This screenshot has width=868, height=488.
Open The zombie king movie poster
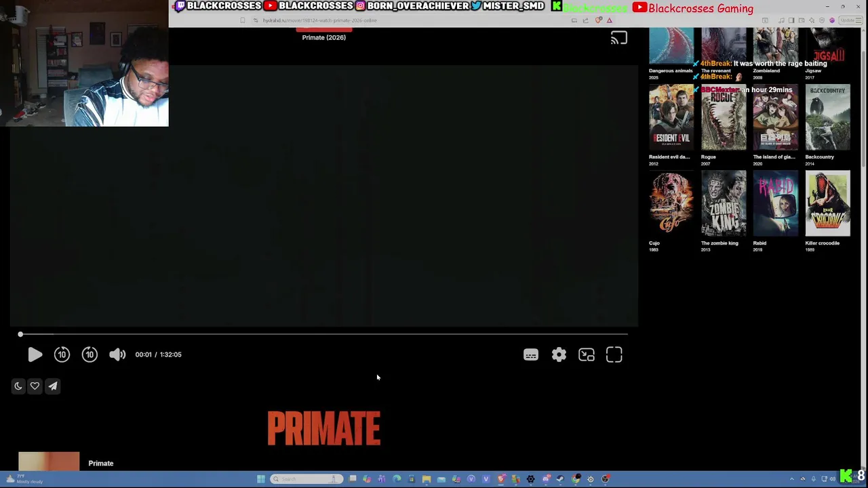pyautogui.click(x=724, y=203)
